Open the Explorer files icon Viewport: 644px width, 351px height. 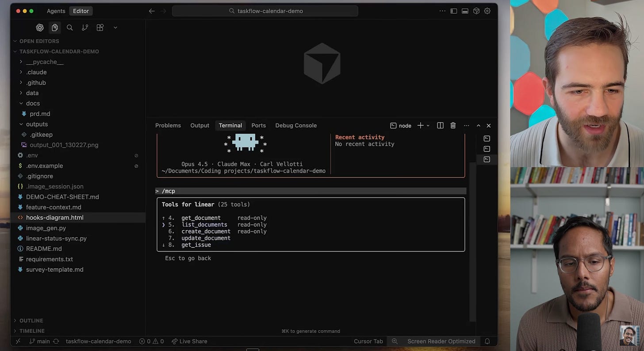(x=55, y=27)
